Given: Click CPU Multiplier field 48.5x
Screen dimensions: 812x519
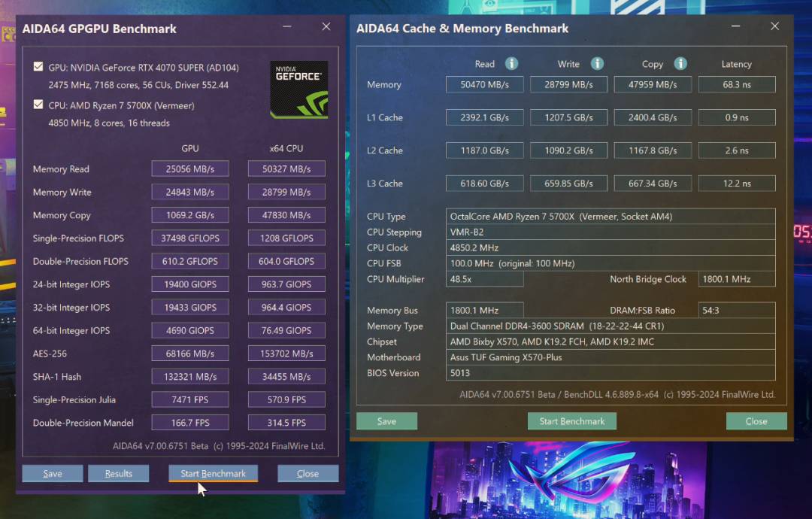Looking at the screenshot, I should pos(485,278).
